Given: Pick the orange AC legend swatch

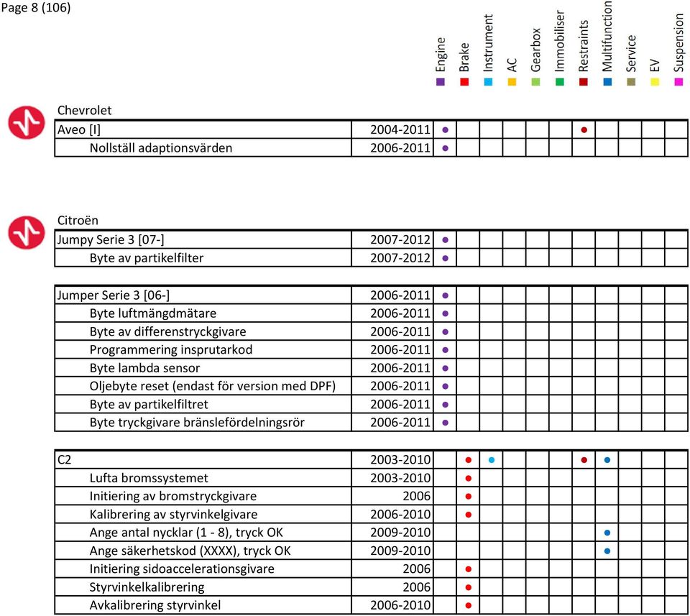Looking at the screenshot, I should coord(512,82).
